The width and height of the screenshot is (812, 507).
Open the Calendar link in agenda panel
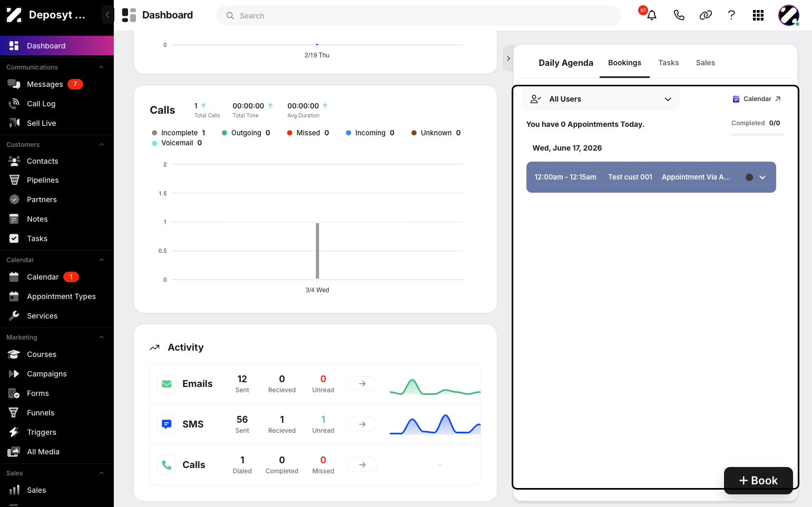[x=757, y=99]
